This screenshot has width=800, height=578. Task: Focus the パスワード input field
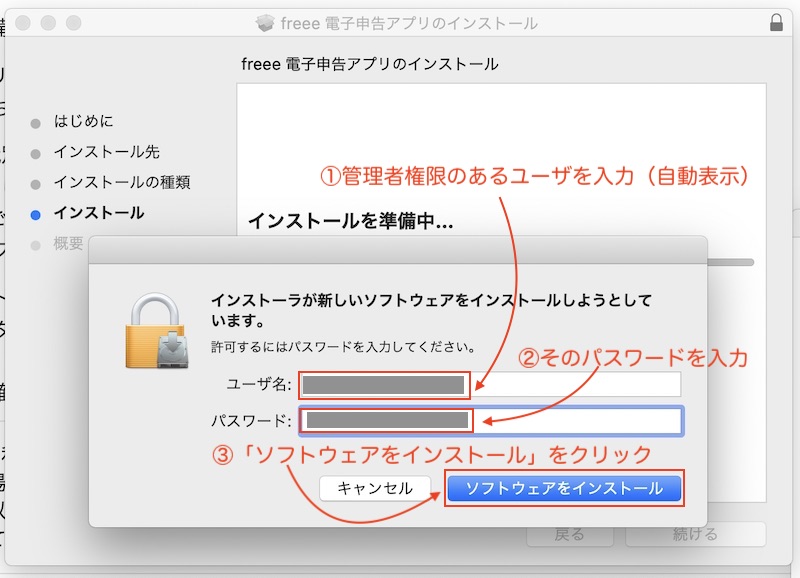(490, 421)
